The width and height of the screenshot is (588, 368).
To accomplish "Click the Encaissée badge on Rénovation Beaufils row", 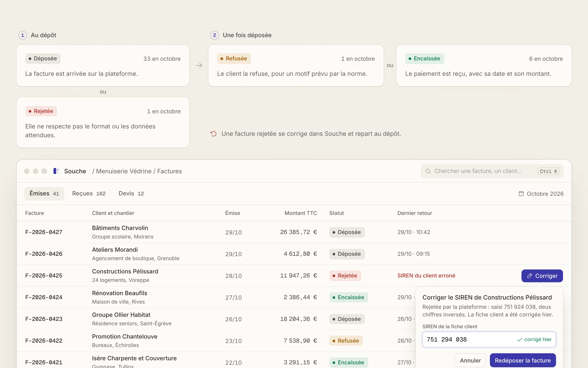I will (348, 297).
